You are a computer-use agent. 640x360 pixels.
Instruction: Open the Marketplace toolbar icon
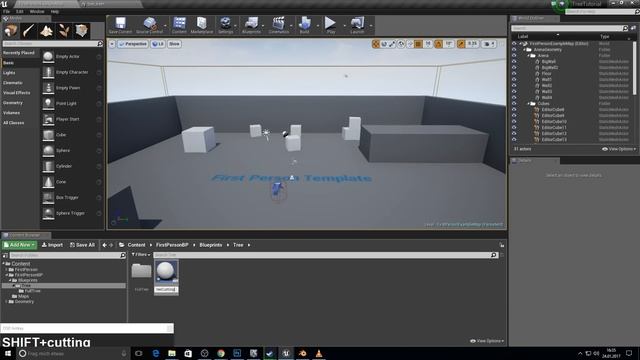coord(202,23)
